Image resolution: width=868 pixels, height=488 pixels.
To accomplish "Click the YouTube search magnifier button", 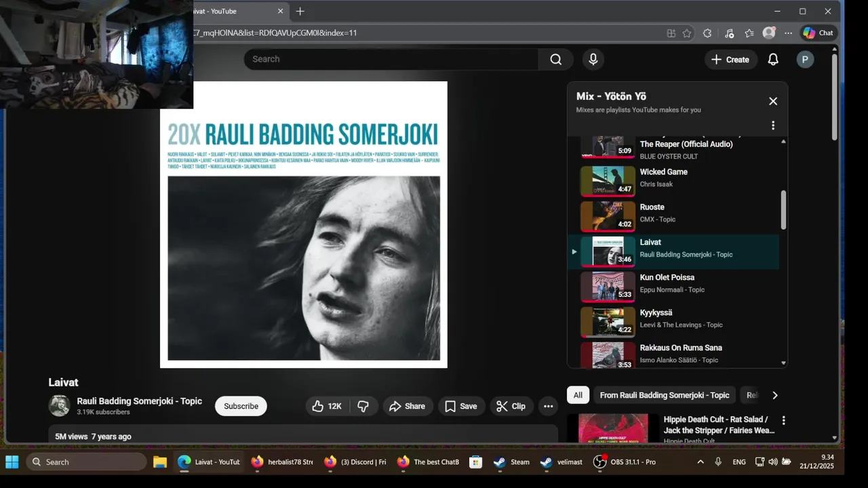I will click(x=555, y=59).
